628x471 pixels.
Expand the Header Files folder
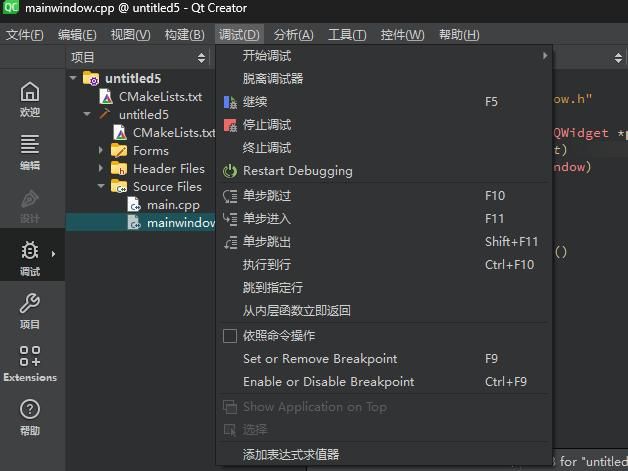click(101, 168)
